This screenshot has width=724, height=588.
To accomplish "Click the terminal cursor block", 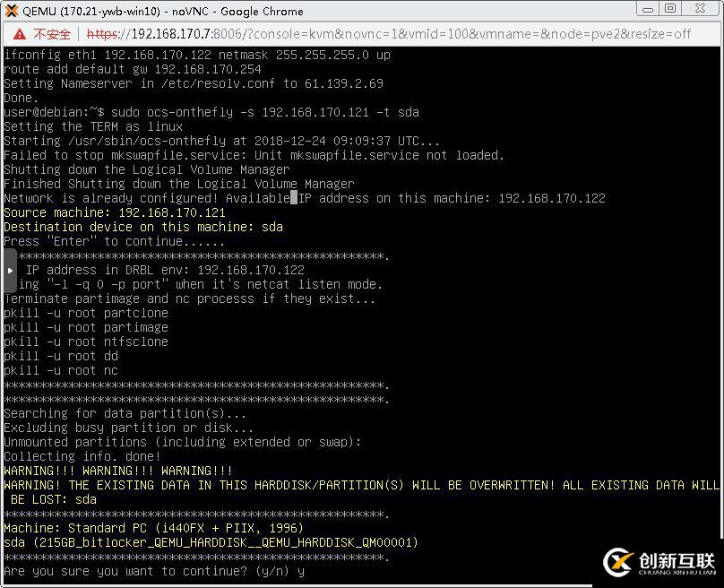I will coord(295,197).
